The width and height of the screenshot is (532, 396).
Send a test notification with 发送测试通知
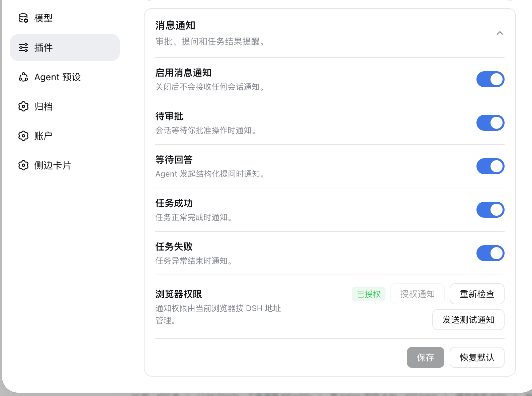tap(468, 320)
